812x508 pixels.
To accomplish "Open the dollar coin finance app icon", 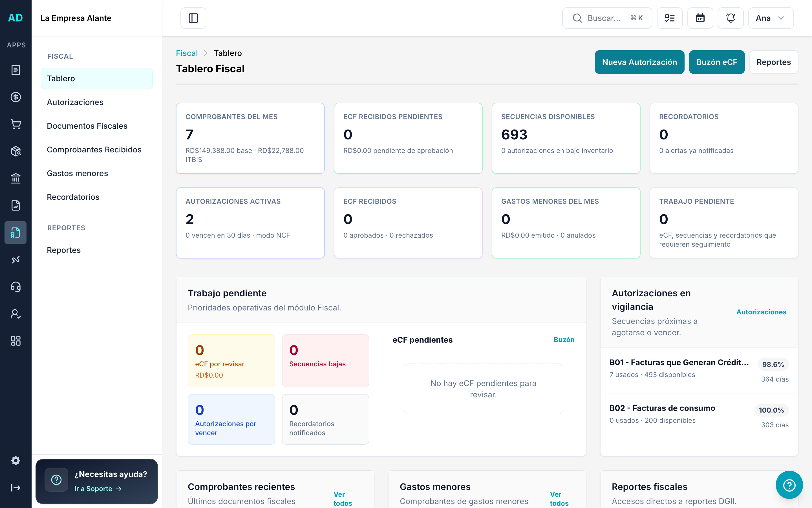I will tap(16, 97).
